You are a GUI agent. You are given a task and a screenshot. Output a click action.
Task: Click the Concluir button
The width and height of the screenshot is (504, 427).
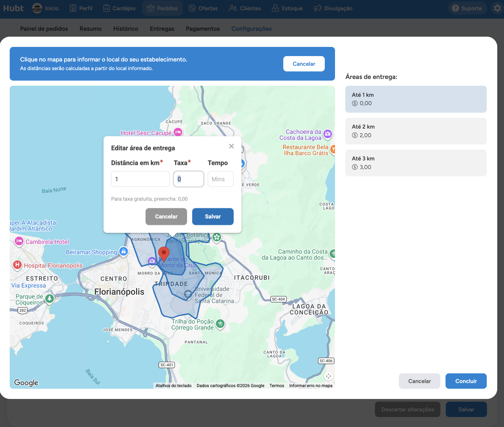point(466,381)
